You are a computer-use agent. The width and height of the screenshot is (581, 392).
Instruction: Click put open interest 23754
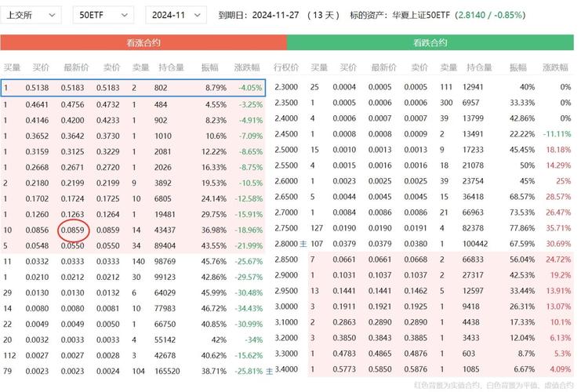click(473, 181)
